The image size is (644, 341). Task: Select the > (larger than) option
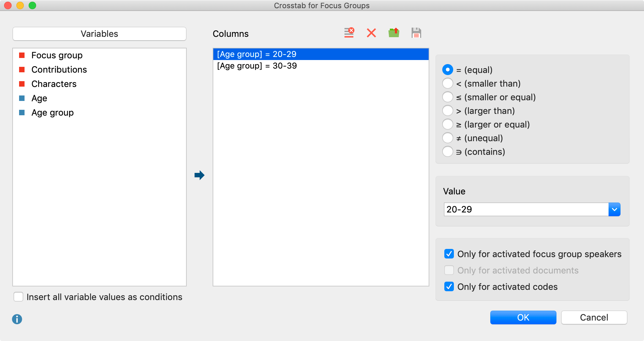tap(448, 110)
